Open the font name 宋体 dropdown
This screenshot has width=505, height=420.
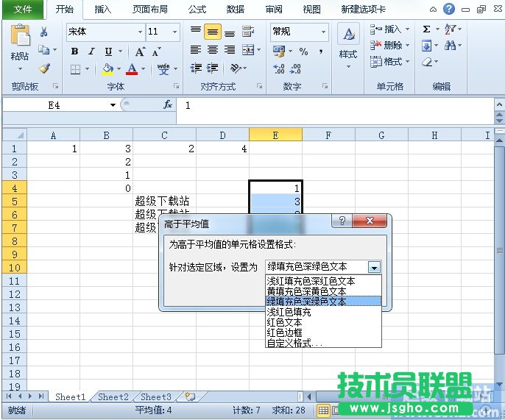[140, 32]
